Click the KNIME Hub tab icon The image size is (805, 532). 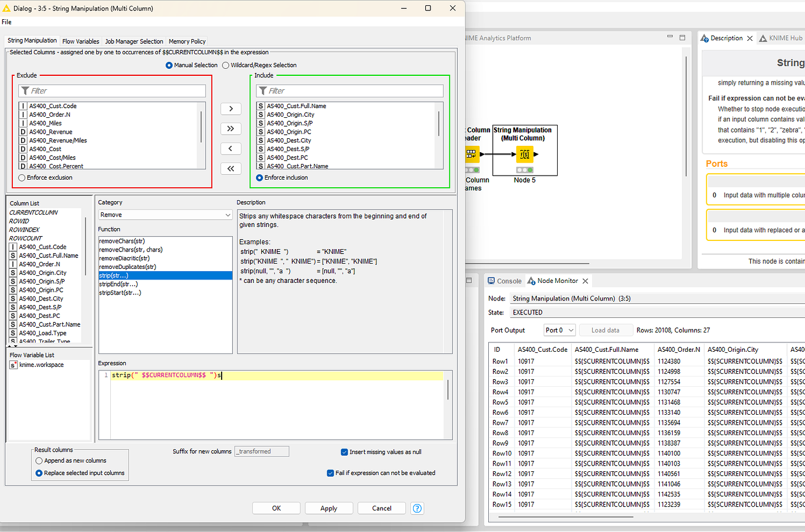click(763, 38)
